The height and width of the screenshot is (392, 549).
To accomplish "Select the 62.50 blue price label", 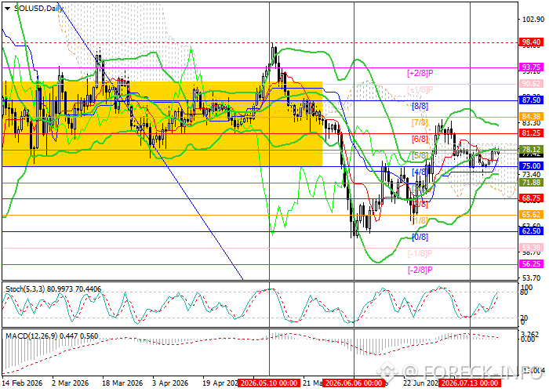I will [531, 231].
